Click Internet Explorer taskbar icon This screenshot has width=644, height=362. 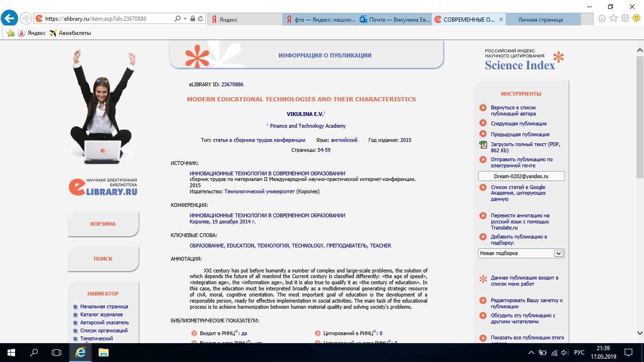[81, 352]
